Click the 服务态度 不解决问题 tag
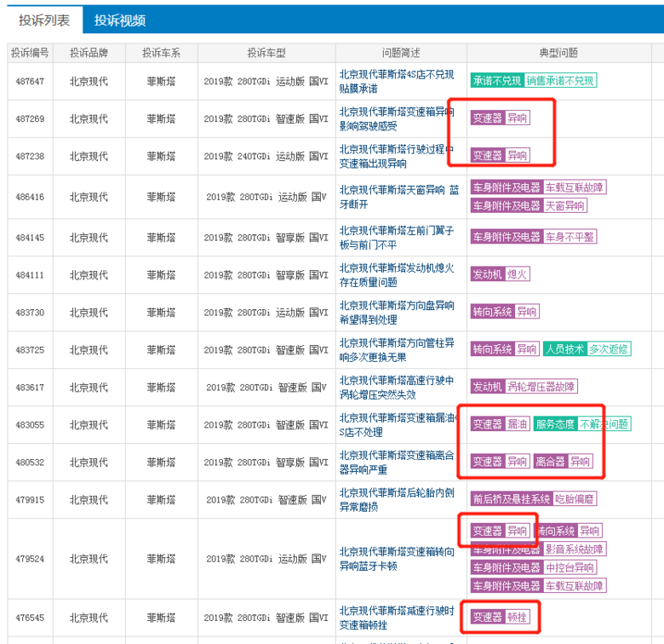664x644 pixels. coord(582,424)
